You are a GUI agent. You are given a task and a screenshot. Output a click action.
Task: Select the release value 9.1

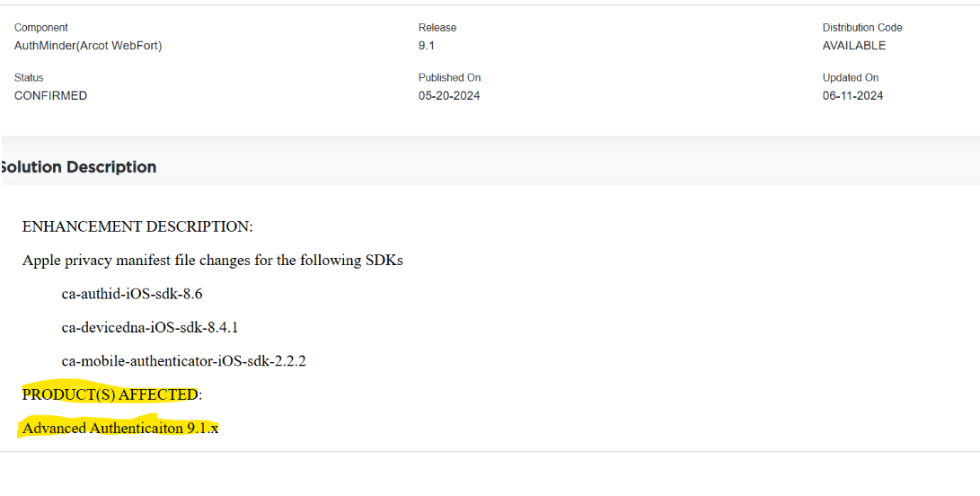coord(427,46)
